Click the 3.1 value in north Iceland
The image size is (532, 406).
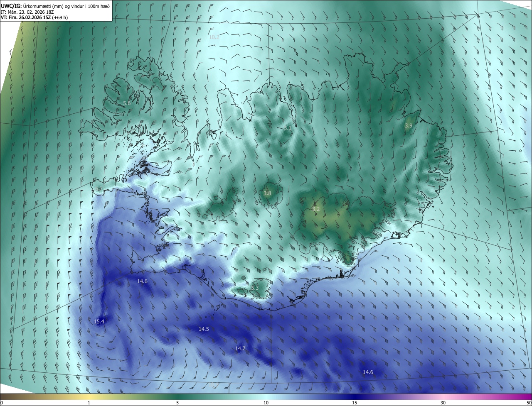point(288,128)
